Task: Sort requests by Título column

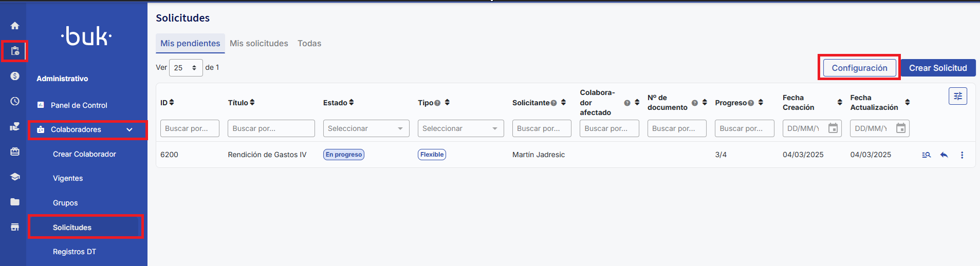Action: [x=252, y=102]
